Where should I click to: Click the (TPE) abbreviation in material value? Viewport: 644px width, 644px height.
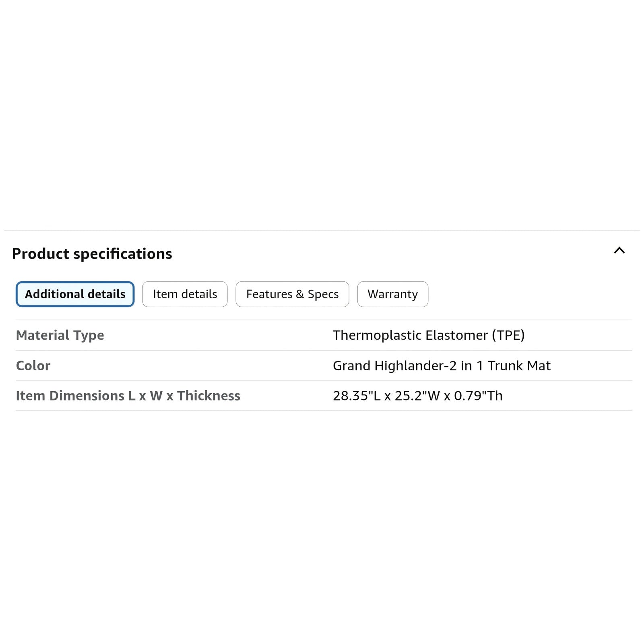pos(508,335)
